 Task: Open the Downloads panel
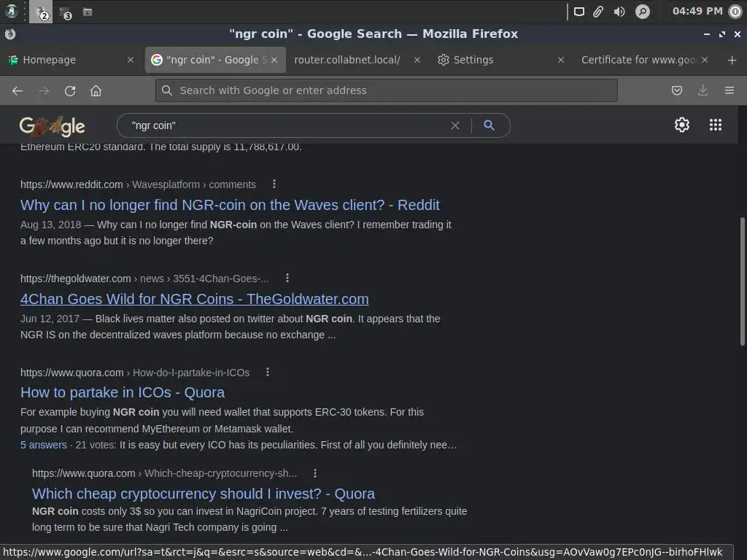(703, 90)
